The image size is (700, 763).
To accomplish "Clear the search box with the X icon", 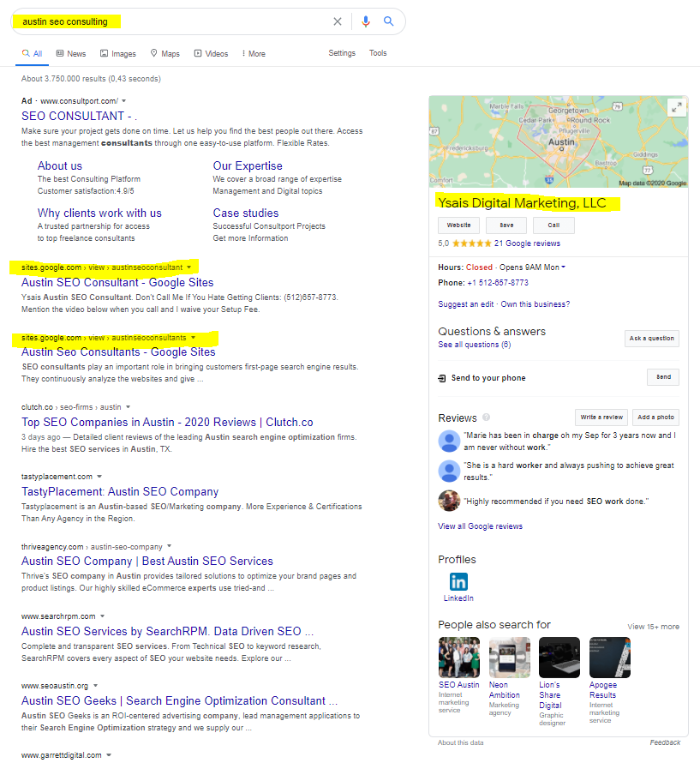I will pyautogui.click(x=337, y=21).
